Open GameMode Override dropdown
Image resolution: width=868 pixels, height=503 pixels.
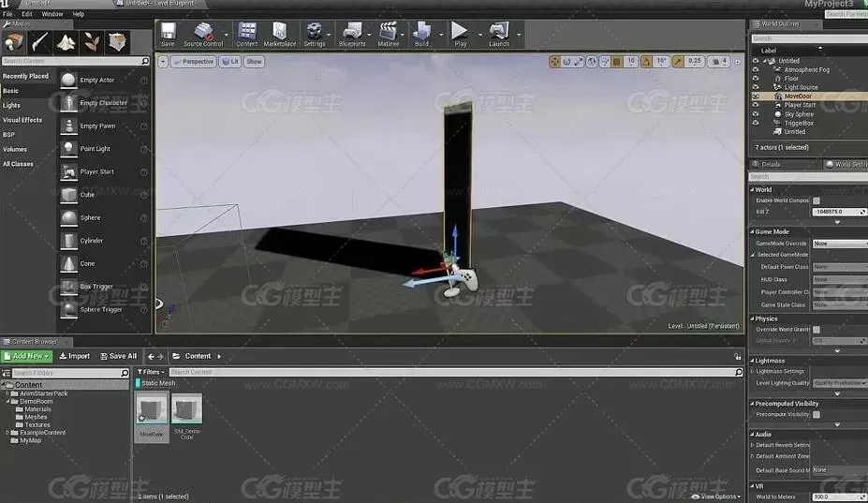840,244
